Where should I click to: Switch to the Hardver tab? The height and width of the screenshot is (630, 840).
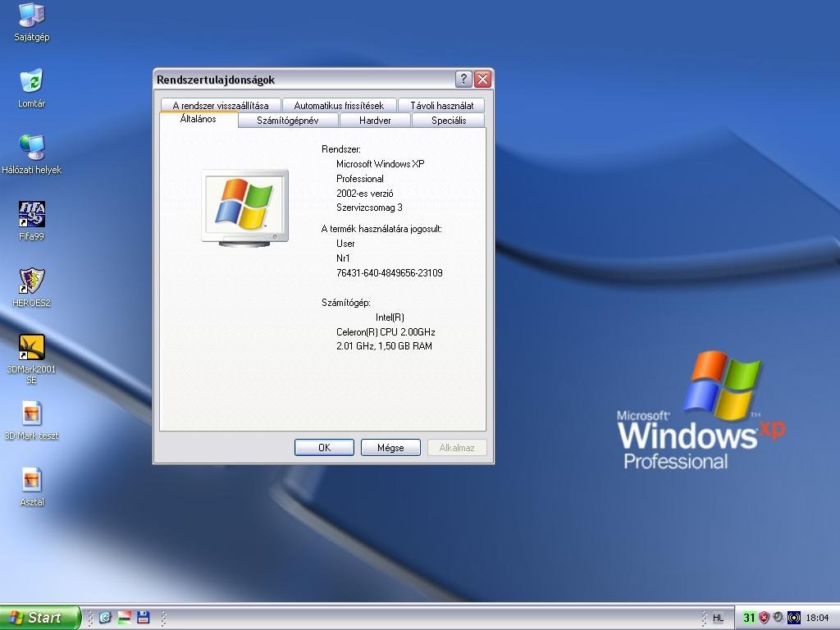375,120
